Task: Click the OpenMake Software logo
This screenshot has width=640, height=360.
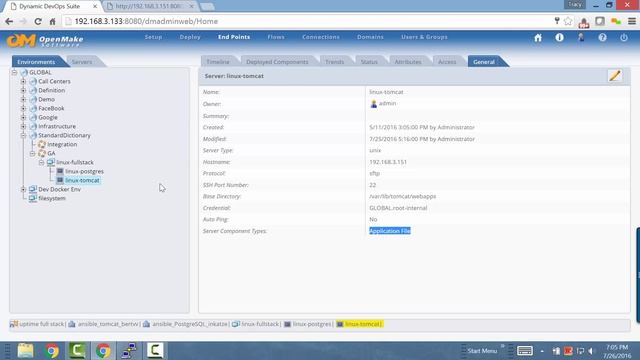Action: click(x=45, y=40)
